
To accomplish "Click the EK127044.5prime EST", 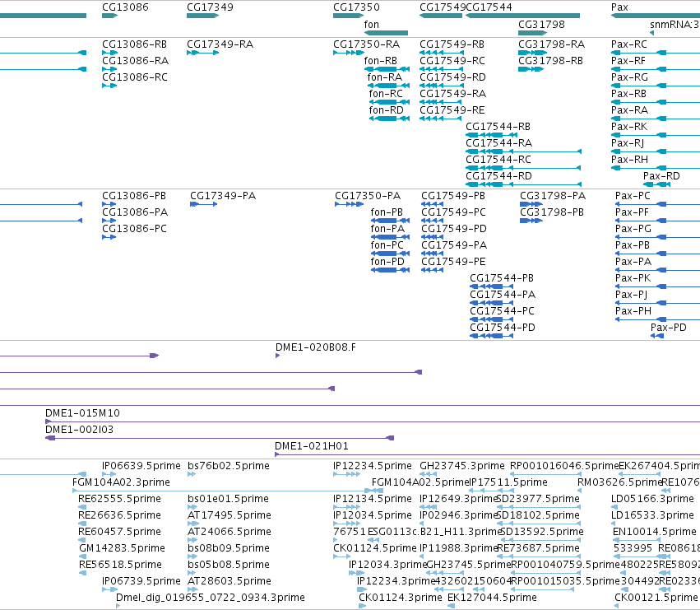I will [x=452, y=606].
